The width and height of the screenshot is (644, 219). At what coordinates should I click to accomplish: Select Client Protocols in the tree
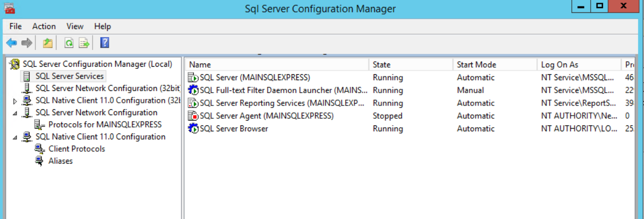(77, 149)
